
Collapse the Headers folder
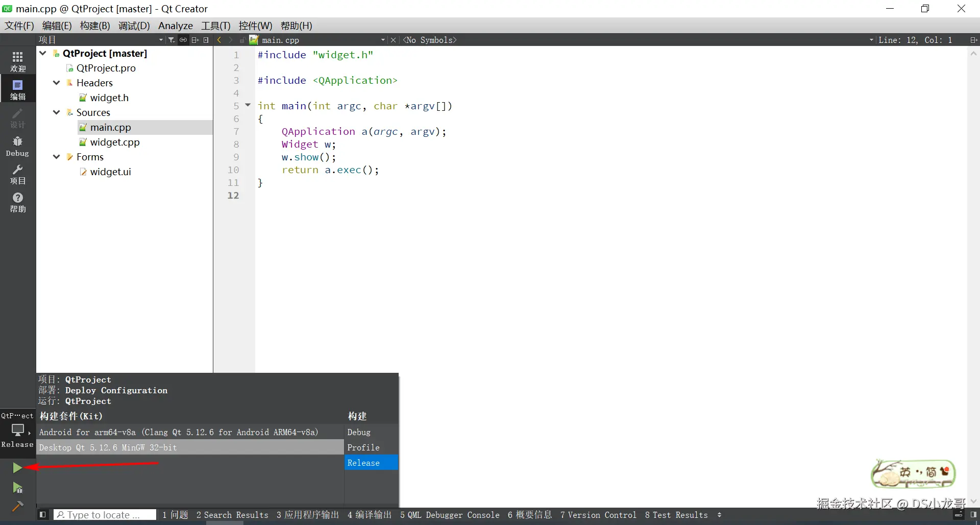[57, 83]
